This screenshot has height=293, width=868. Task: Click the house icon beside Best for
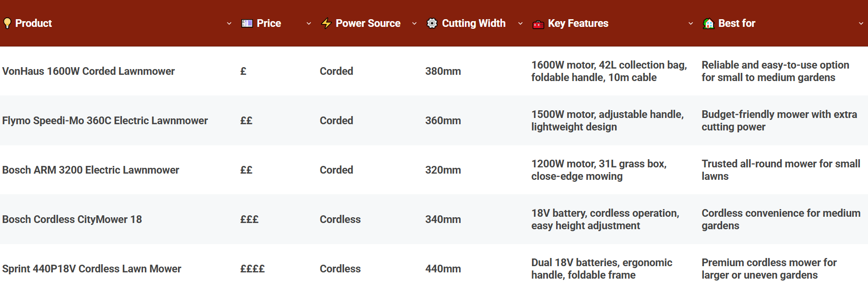pyautogui.click(x=708, y=23)
